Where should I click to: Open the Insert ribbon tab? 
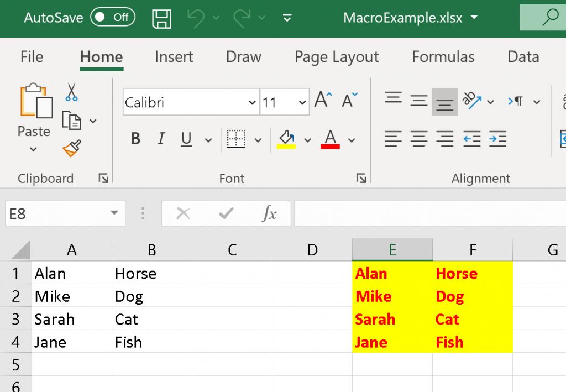click(174, 57)
